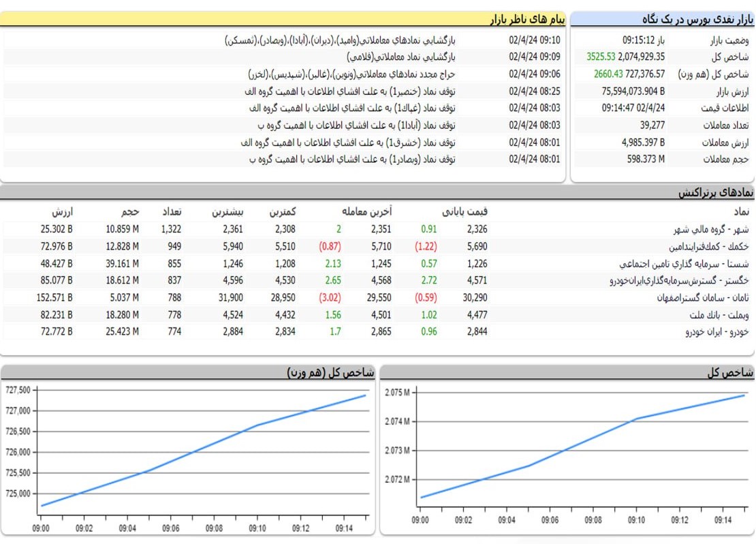Click the value 152.571 B for ثامان
756x544 pixels.
54,298
